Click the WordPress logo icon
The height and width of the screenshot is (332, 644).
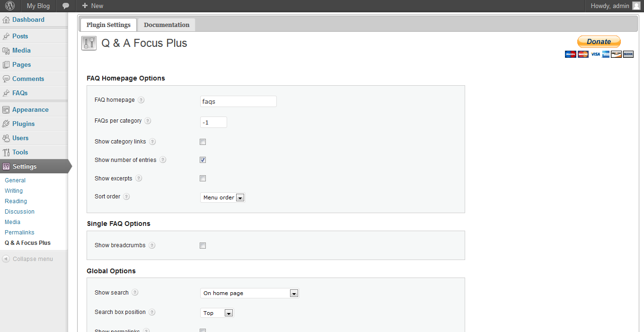10,6
